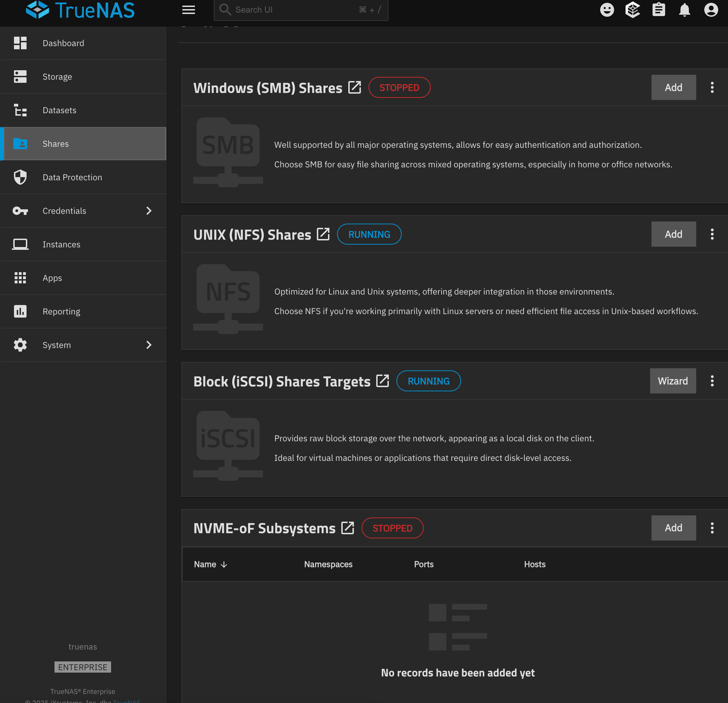Image resolution: width=728 pixels, height=703 pixels.
Task: Expand the Credentials submenu chevron
Action: tap(148, 211)
